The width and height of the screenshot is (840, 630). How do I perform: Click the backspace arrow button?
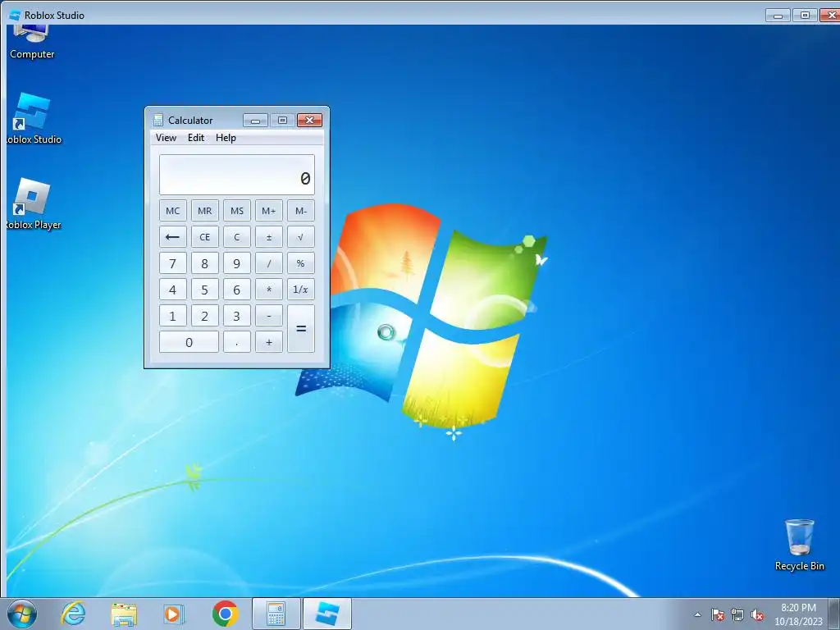pos(172,237)
